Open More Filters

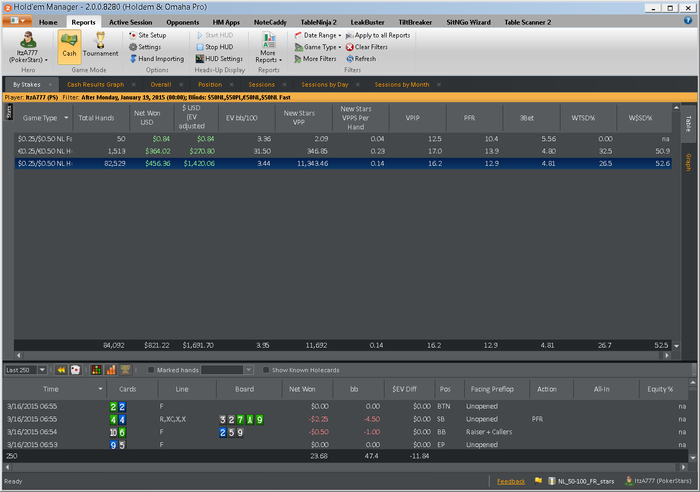[315, 58]
